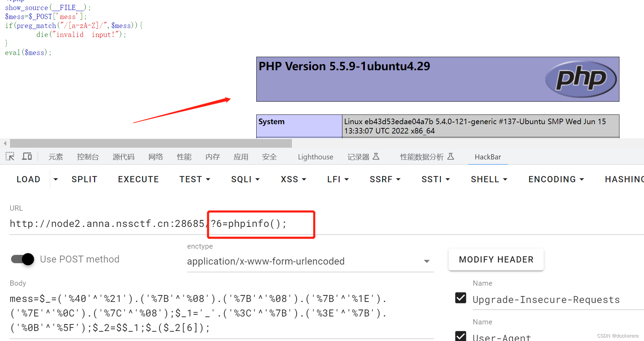Click the LOAD button

coord(28,179)
